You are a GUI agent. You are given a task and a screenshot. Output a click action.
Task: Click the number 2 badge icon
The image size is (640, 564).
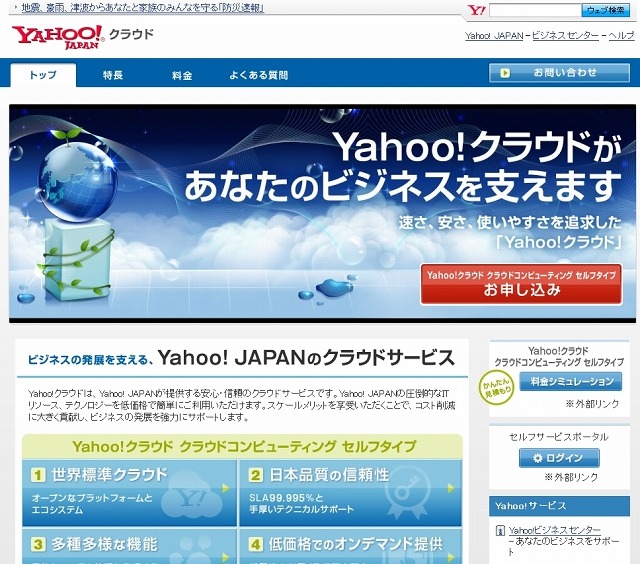pyautogui.click(x=256, y=475)
